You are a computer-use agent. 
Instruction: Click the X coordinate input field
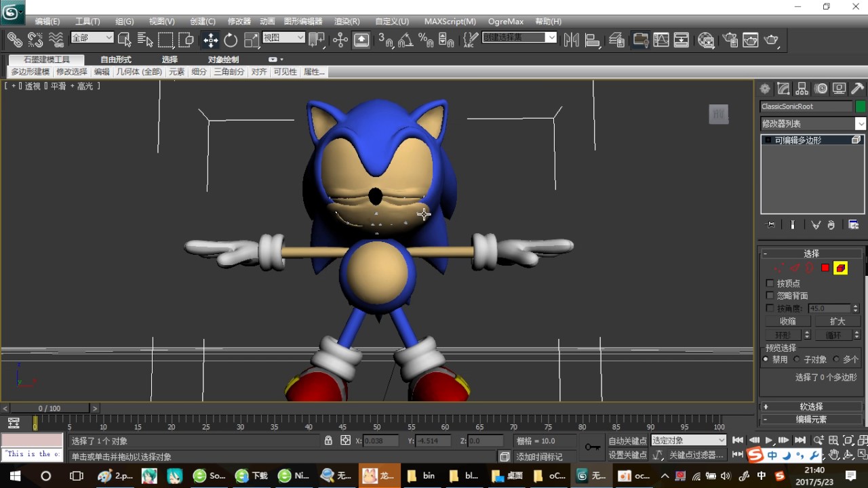coord(381,441)
